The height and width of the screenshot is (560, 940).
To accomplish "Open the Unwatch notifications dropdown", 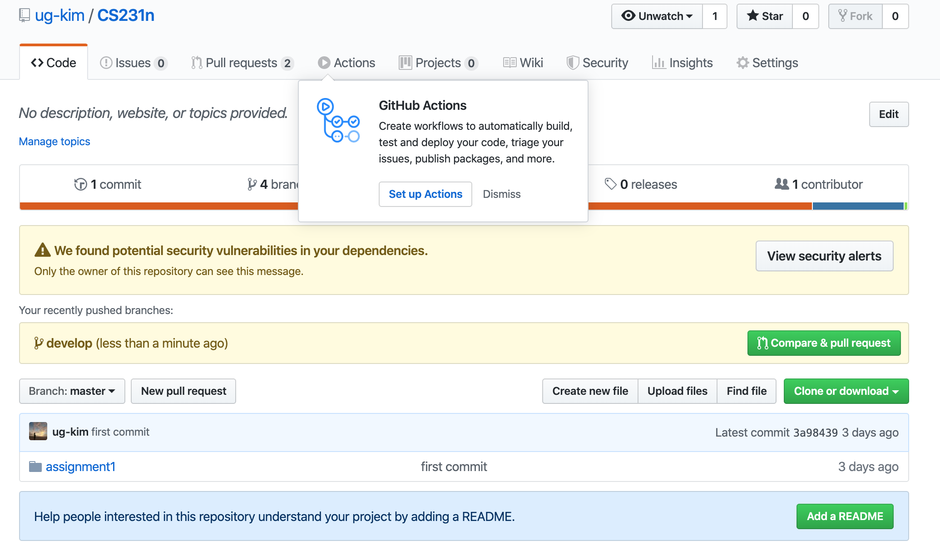I will tap(657, 16).
